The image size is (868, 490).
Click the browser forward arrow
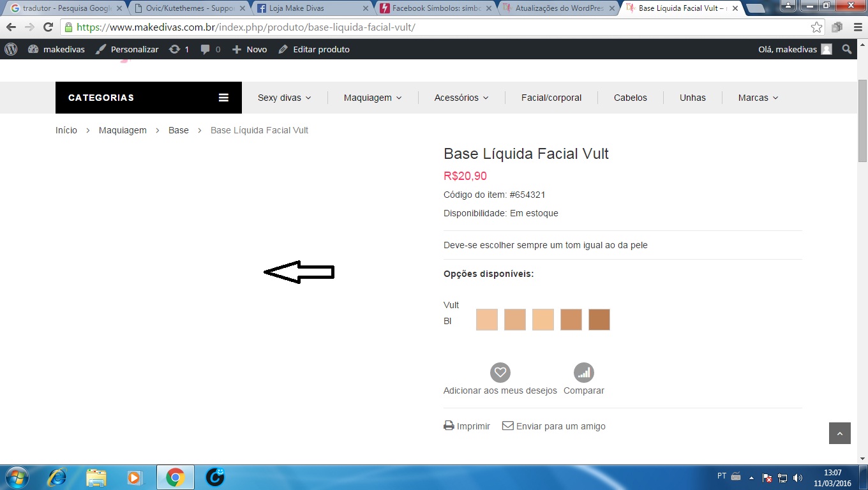pyautogui.click(x=29, y=27)
